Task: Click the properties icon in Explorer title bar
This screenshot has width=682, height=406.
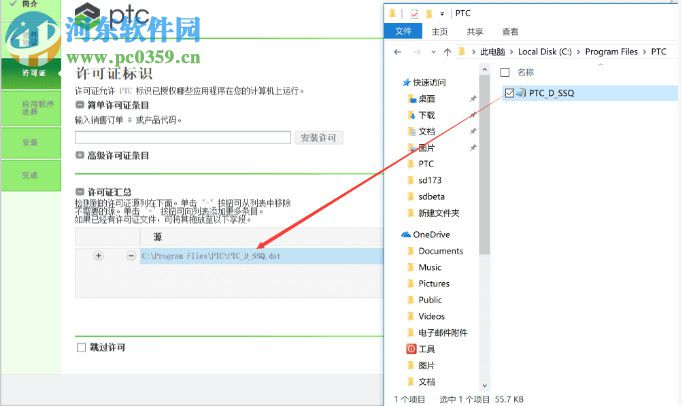Action: (414, 13)
